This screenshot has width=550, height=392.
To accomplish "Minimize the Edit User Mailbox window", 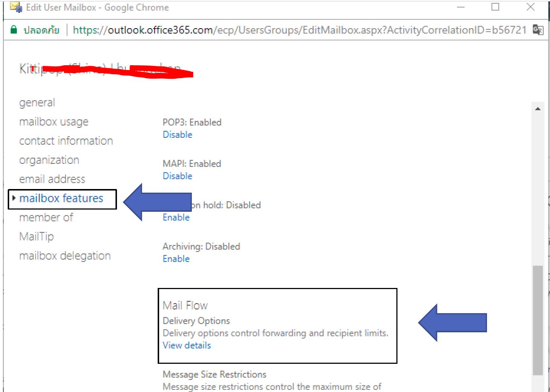I will (x=461, y=7).
